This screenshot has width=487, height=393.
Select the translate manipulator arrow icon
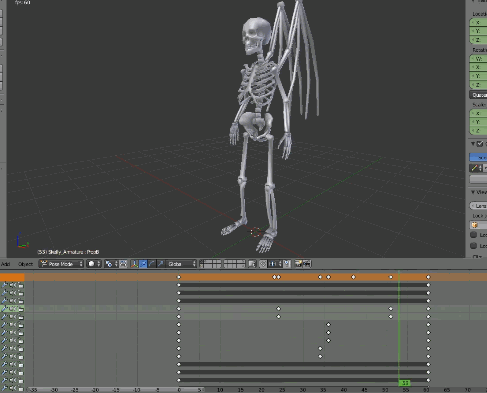click(x=143, y=264)
